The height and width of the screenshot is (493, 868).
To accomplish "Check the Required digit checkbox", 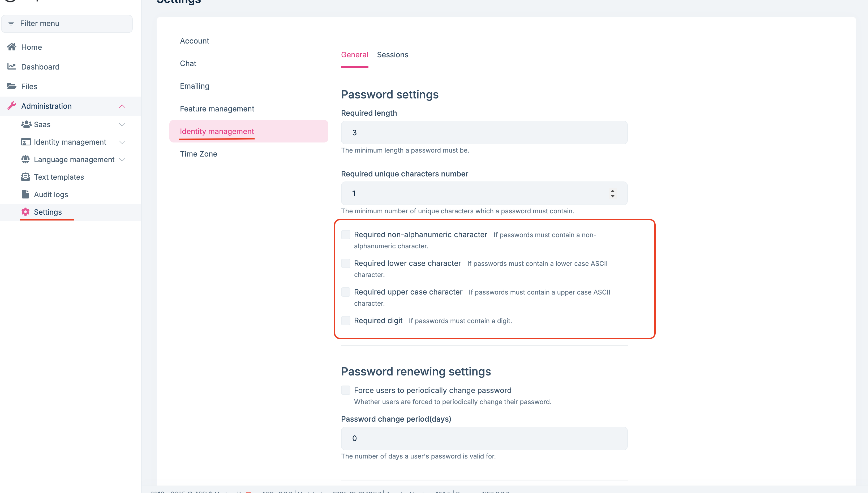I will (x=345, y=320).
